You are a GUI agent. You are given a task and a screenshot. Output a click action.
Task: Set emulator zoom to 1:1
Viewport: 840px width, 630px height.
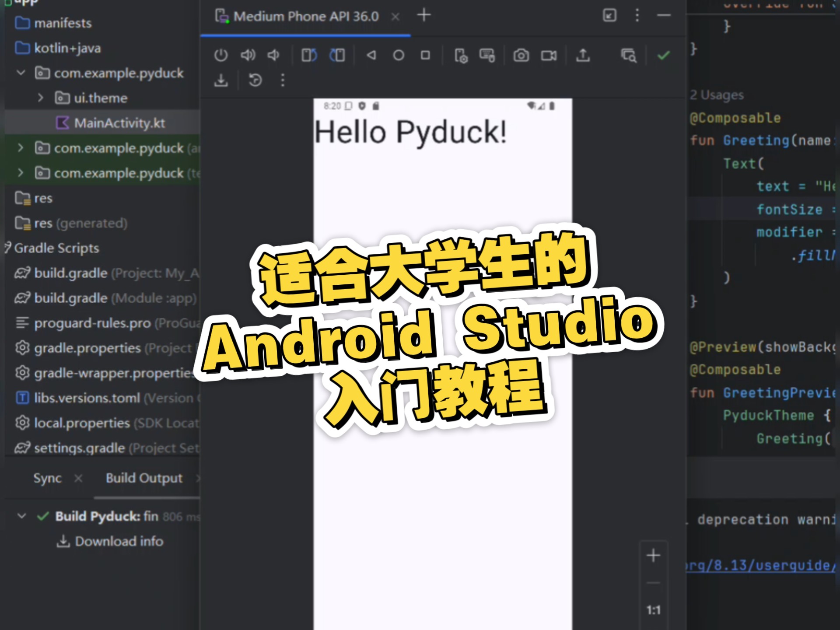click(654, 610)
